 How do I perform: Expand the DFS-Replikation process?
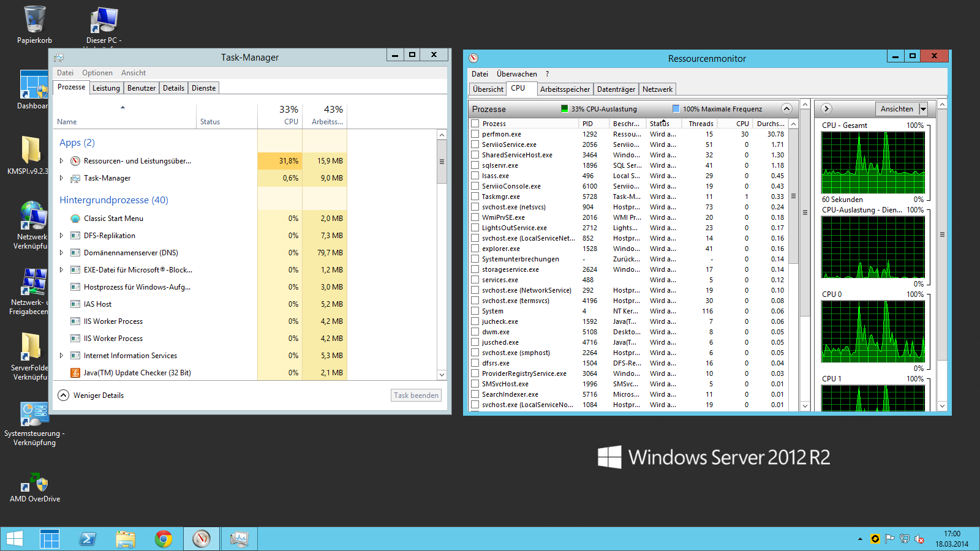point(61,236)
